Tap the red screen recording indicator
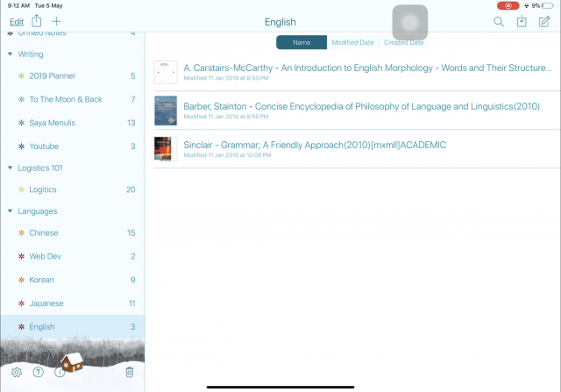Screen dimensions: 561x392 [x=508, y=6]
